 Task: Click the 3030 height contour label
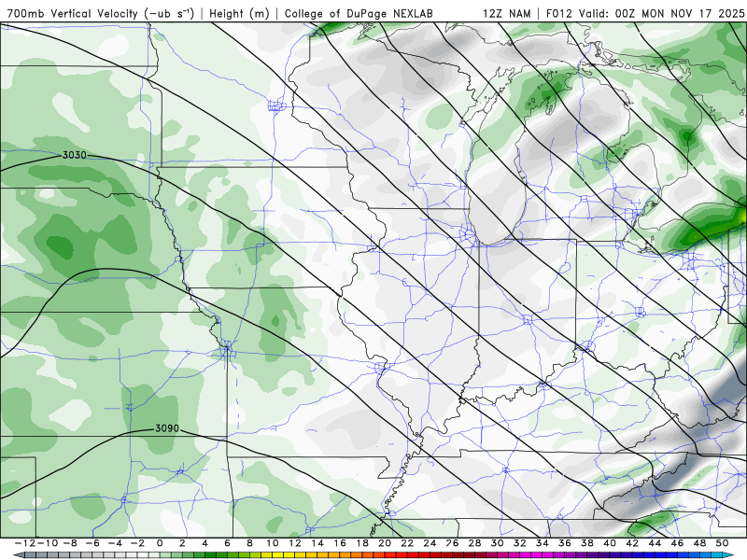point(75,155)
